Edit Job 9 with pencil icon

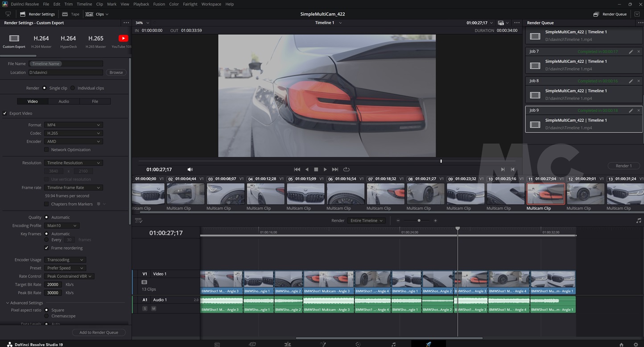[631, 110]
